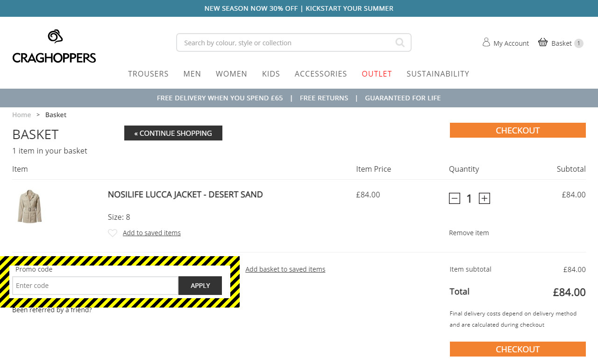Screen dimensions: 598x364
Task: Click the bottom Checkout button
Action: point(518,349)
